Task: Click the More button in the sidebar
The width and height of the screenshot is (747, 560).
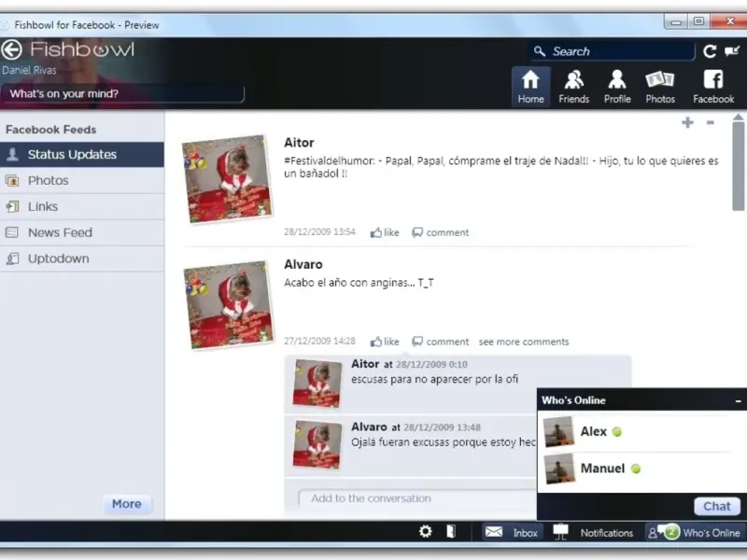Action: pyautogui.click(x=127, y=504)
